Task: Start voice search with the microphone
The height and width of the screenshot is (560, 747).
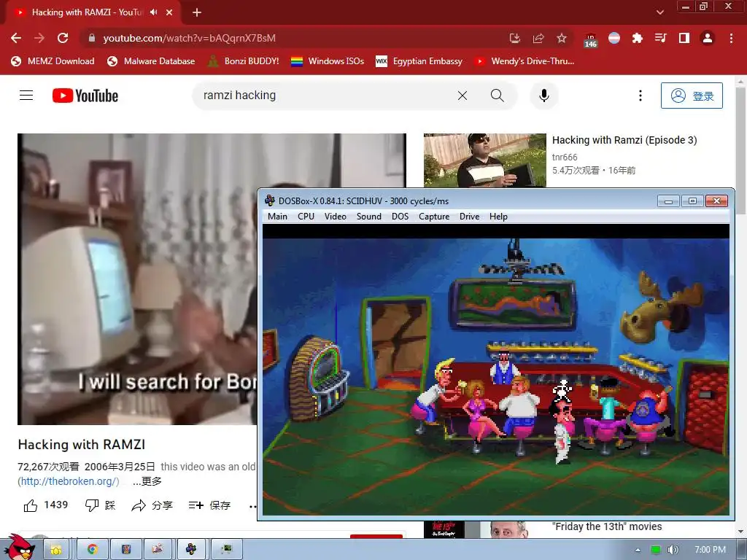Action: [543, 96]
